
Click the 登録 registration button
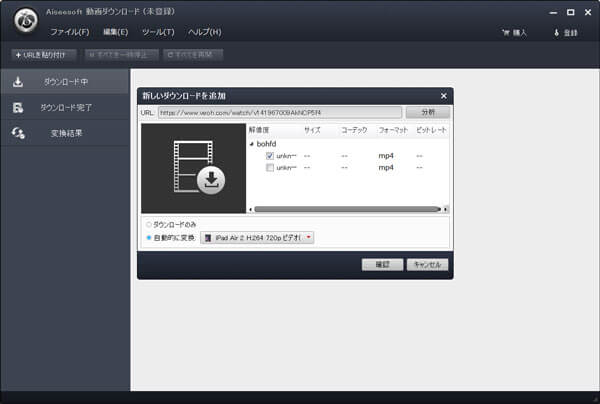pos(566,33)
